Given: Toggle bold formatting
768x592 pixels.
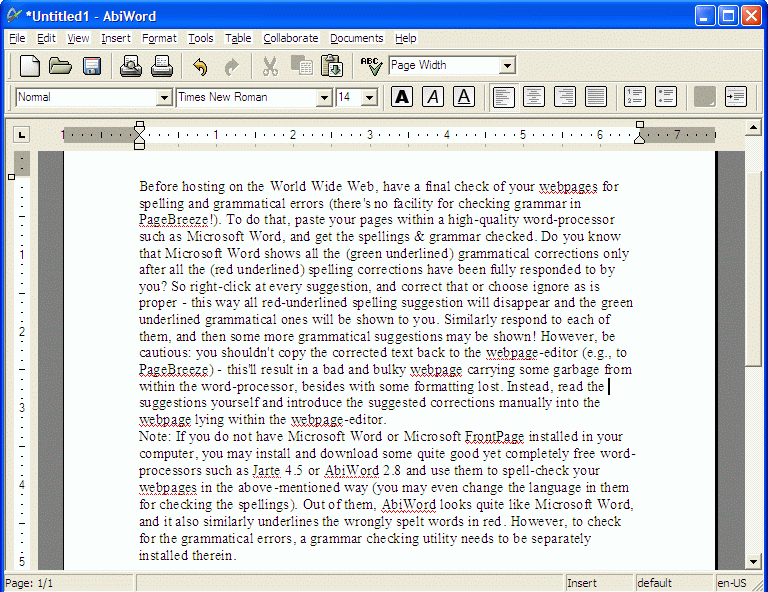Looking at the screenshot, I should 402,97.
